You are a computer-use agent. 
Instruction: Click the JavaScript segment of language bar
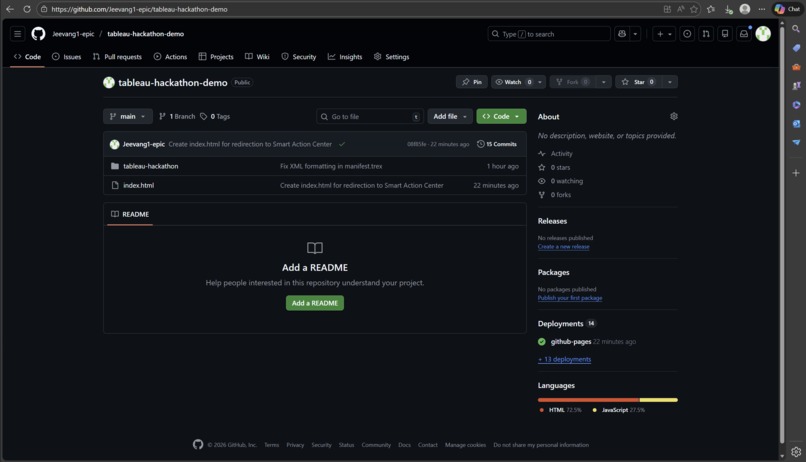[658, 399]
